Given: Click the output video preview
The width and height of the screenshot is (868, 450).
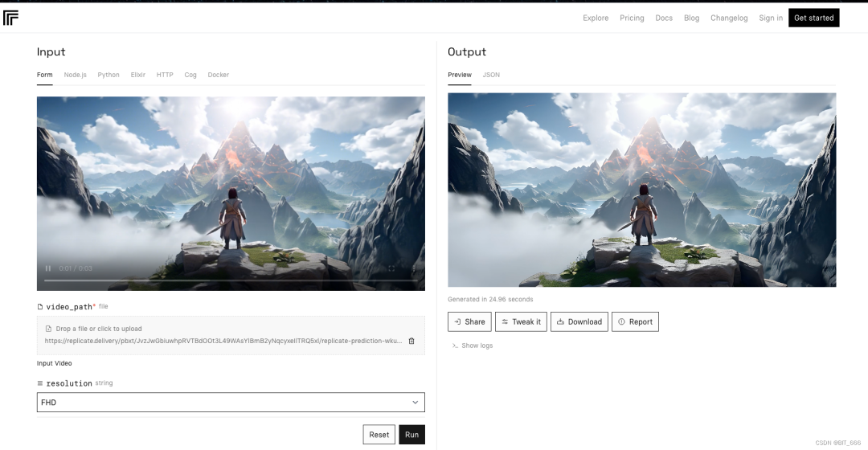Looking at the screenshot, I should pos(641,190).
